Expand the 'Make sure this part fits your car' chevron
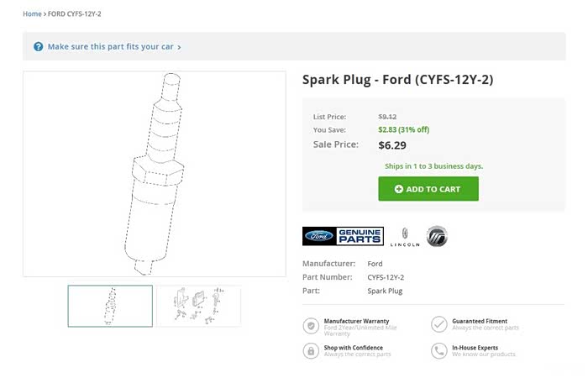This screenshot has width=588, height=378. click(x=179, y=47)
